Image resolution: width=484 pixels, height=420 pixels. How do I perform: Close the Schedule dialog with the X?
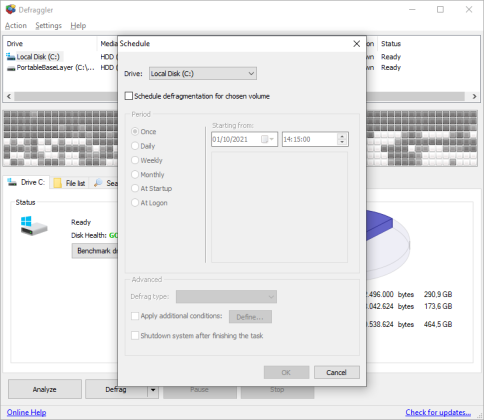click(x=356, y=44)
